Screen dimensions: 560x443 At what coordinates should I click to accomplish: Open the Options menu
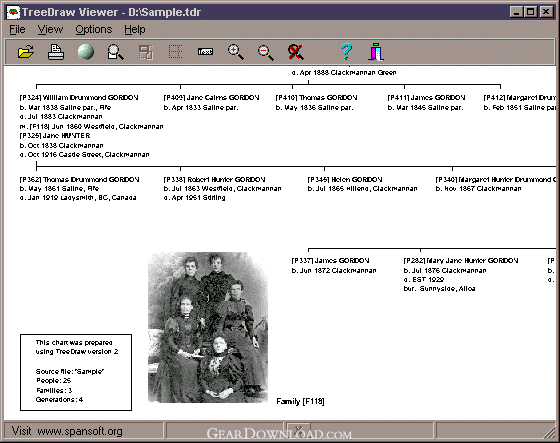coord(94,29)
